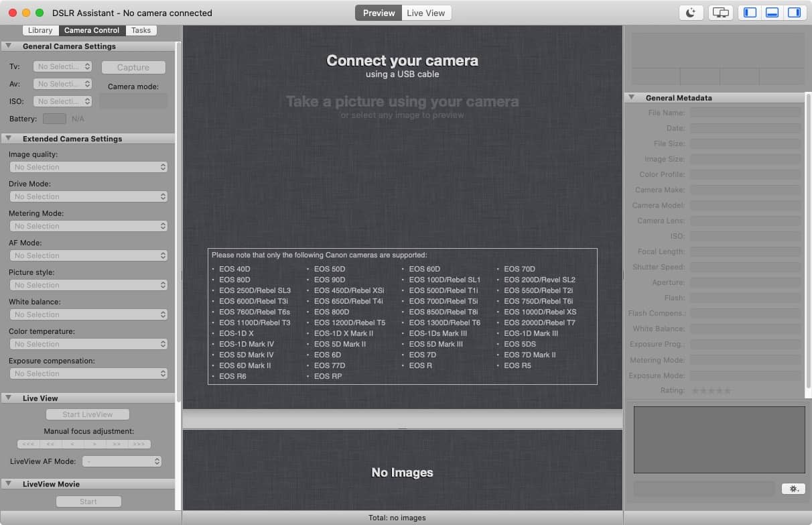This screenshot has height=525, width=812.
Task: Open the Tasks tab
Action: (x=141, y=30)
